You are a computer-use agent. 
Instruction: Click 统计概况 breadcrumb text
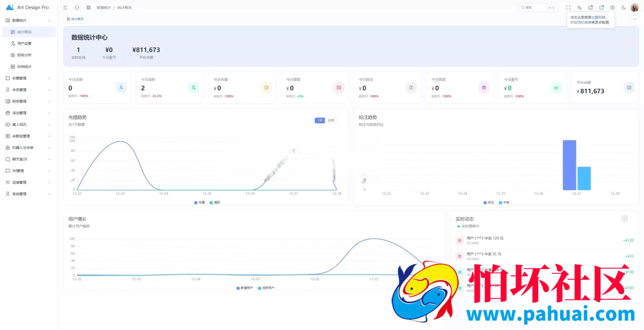pos(125,8)
